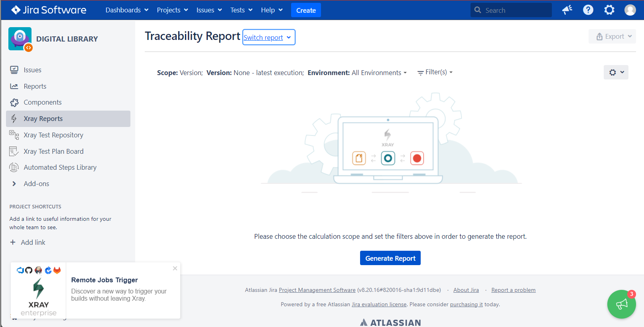The image size is (644, 327).
Task: Click the Remote Jobs Trigger title
Action: tap(104, 280)
